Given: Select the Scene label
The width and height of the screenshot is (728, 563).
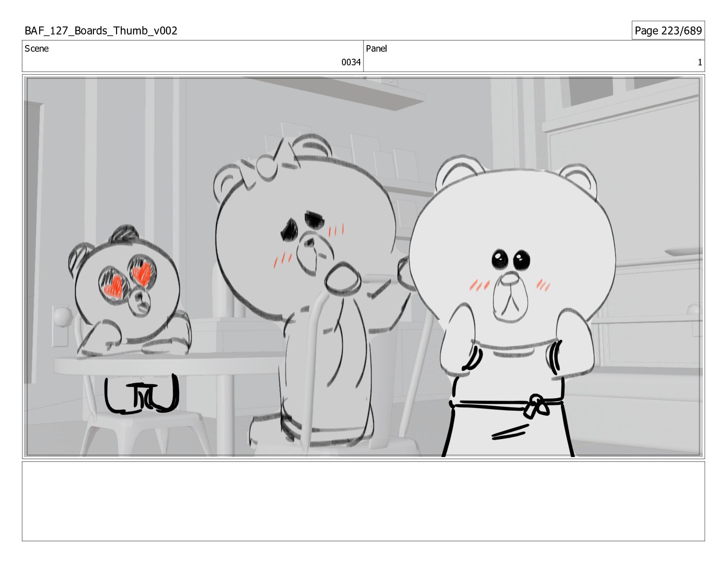Looking at the screenshot, I should point(37,49).
